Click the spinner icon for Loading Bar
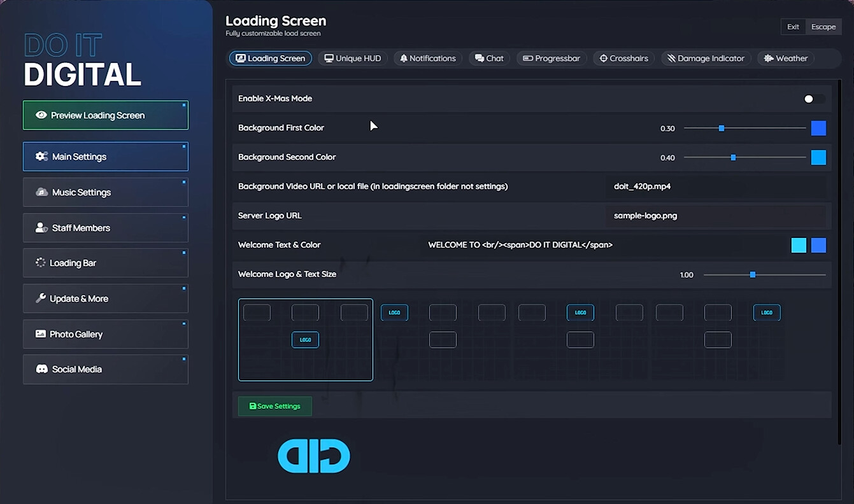The image size is (854, 504). point(41,263)
